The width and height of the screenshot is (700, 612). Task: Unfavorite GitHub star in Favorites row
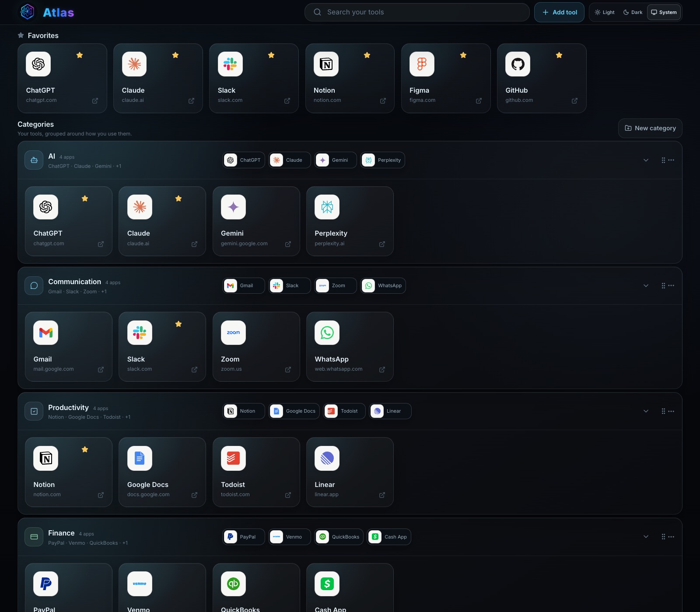(559, 55)
